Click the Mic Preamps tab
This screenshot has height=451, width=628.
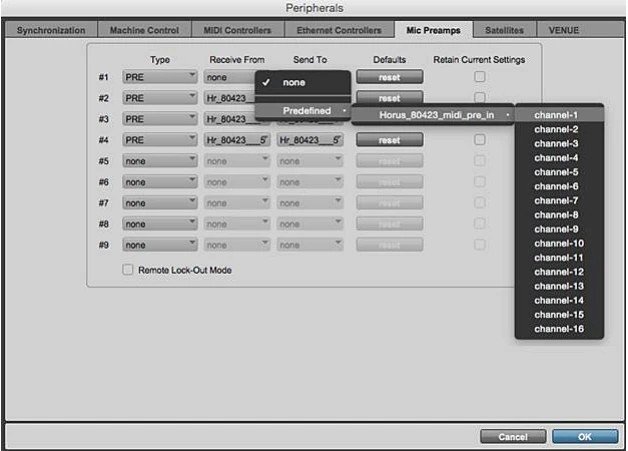[x=433, y=30]
